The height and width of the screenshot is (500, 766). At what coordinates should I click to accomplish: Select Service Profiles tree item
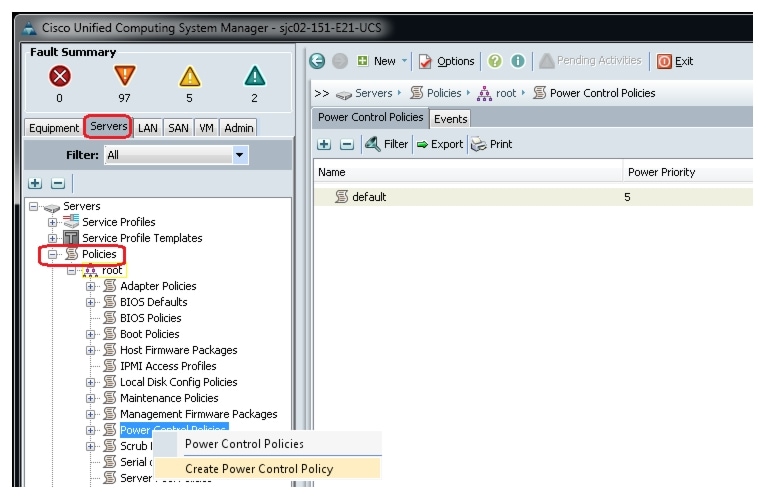[119, 222]
